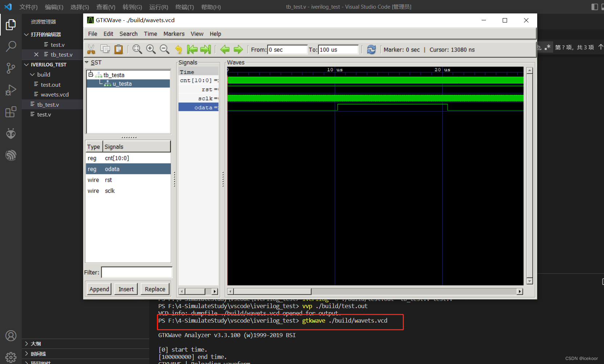
Task: Open test.out in the Explorer
Action: pos(51,85)
